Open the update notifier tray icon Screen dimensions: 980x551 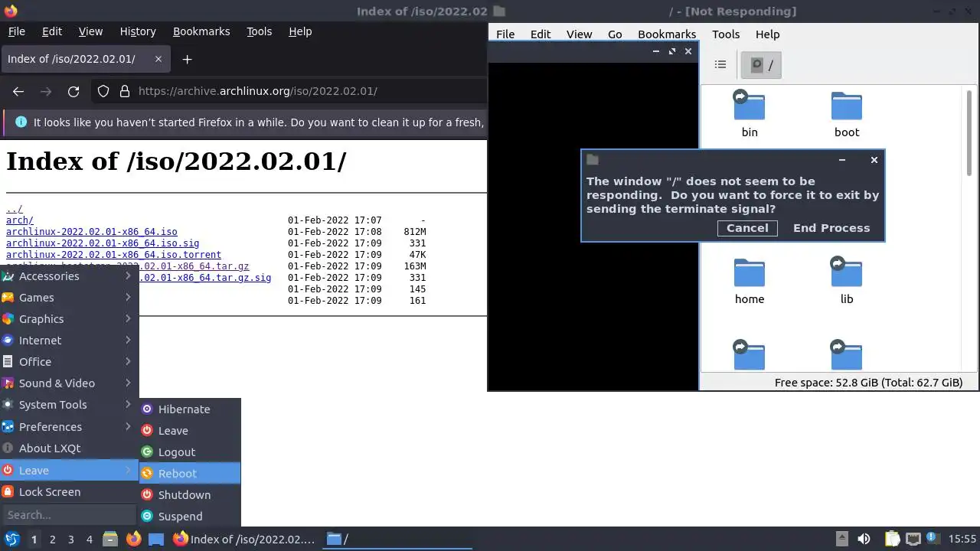pyautogui.click(x=933, y=539)
